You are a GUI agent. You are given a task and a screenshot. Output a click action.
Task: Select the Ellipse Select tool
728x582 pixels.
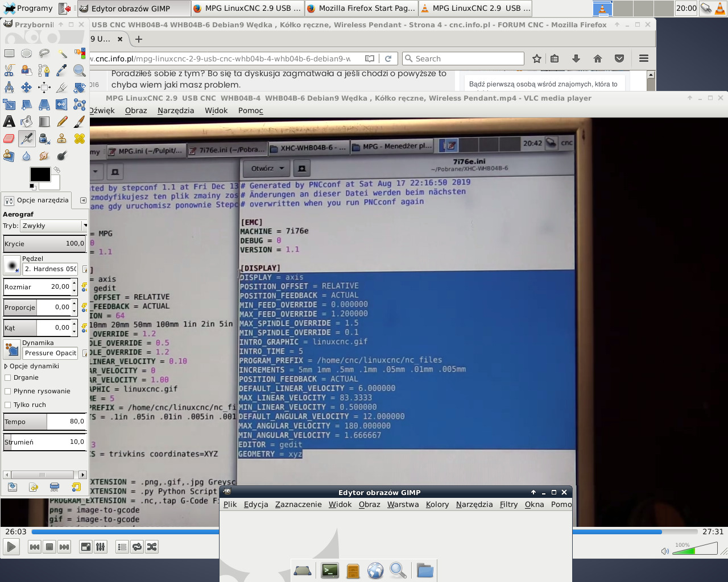coord(26,53)
